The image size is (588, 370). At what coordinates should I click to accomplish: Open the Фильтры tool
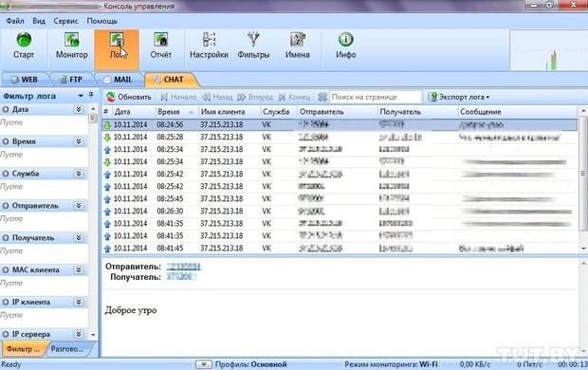coord(253,46)
